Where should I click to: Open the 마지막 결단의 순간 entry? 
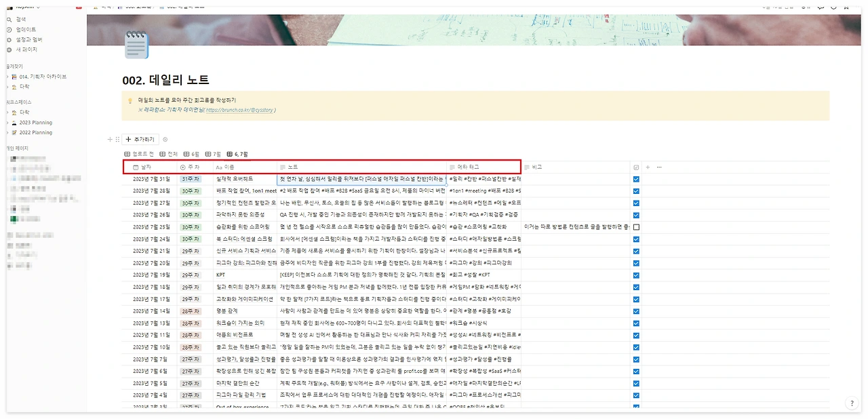(x=237, y=383)
